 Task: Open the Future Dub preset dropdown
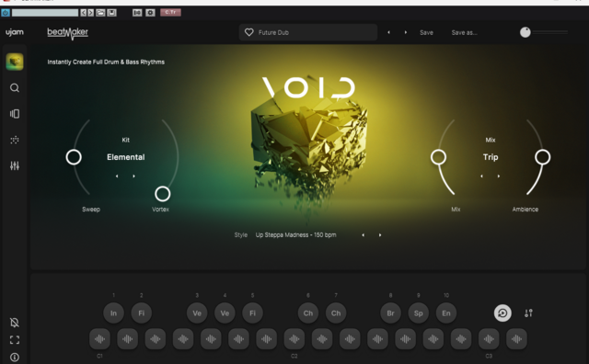point(308,32)
